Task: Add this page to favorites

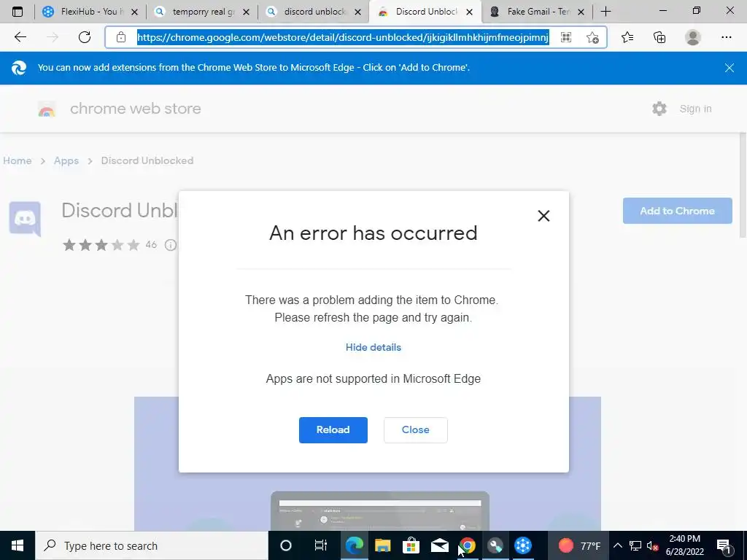Action: [592, 37]
